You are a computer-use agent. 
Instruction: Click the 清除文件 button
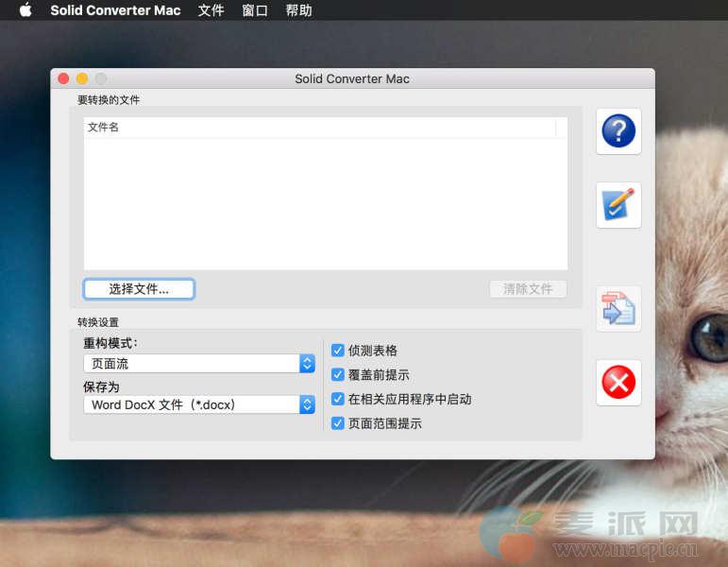(x=528, y=289)
